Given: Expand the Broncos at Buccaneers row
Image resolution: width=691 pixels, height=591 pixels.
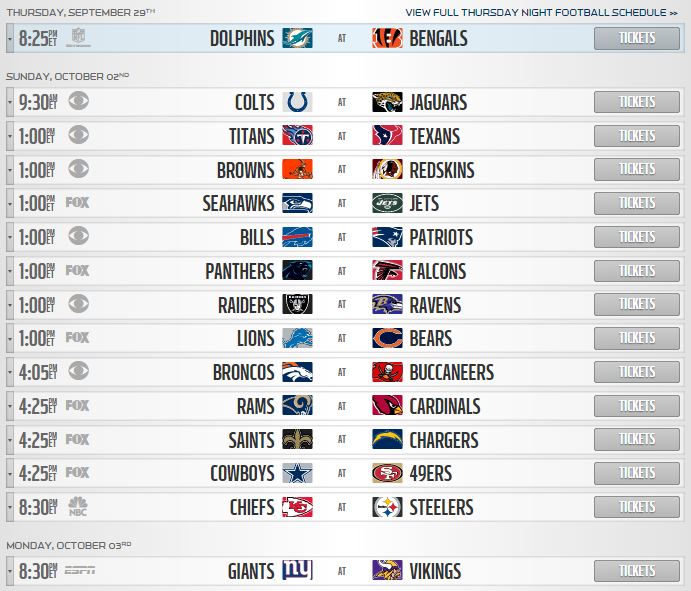Looking at the screenshot, I should coord(10,372).
